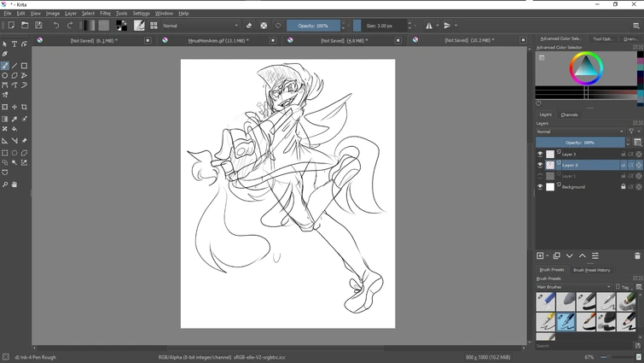The width and height of the screenshot is (644, 363).
Task: Open the Filter menu
Action: (x=105, y=14)
